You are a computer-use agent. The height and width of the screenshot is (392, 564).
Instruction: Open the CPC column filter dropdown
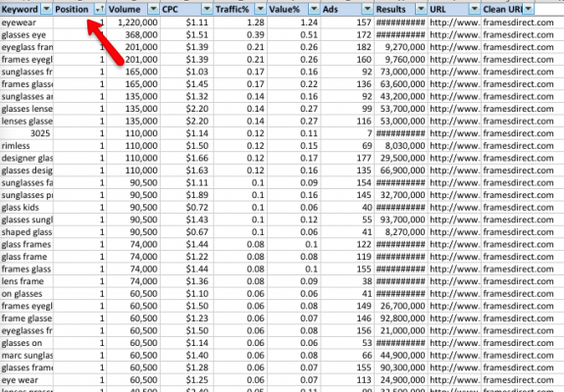point(207,10)
